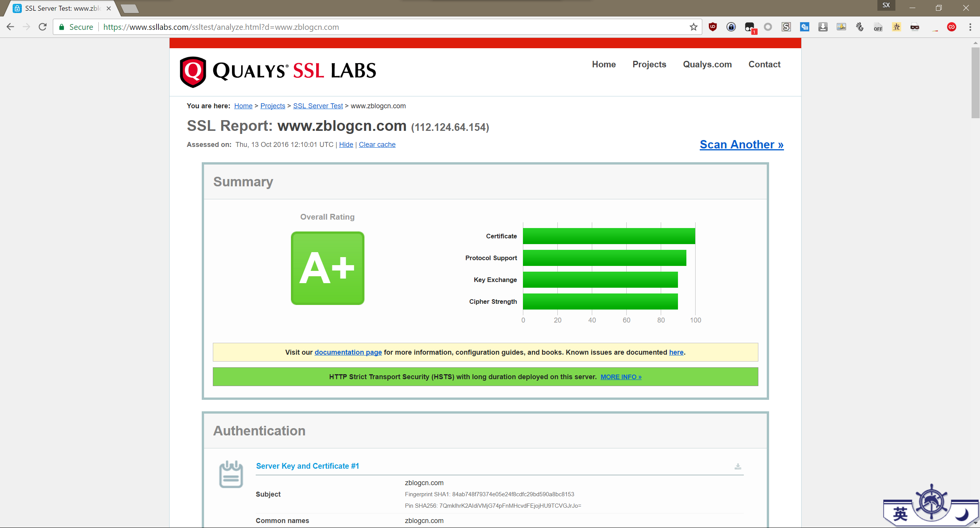Open the red Authy extension icon
980x528 pixels.
tap(951, 27)
